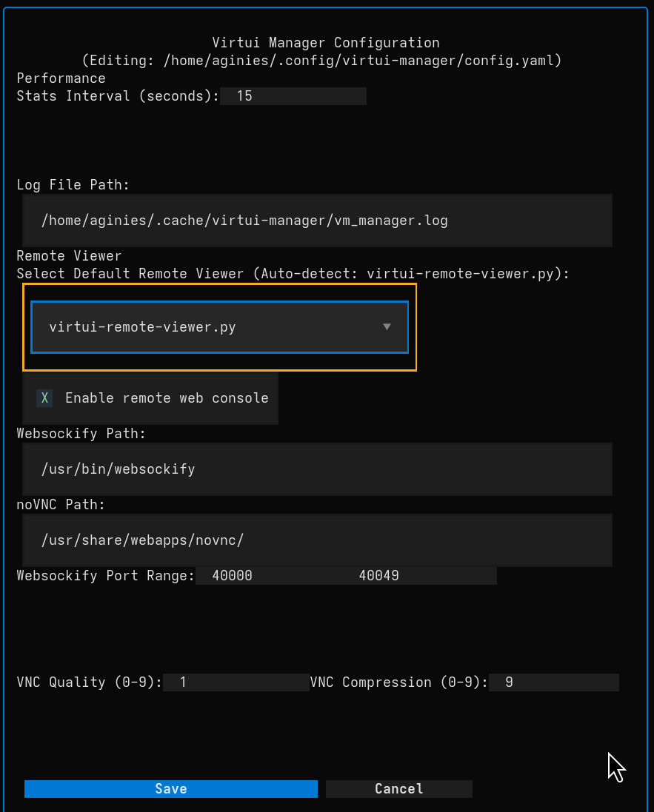654x812 pixels.
Task: Click the X mark in the web console checkbox
Action: point(44,397)
